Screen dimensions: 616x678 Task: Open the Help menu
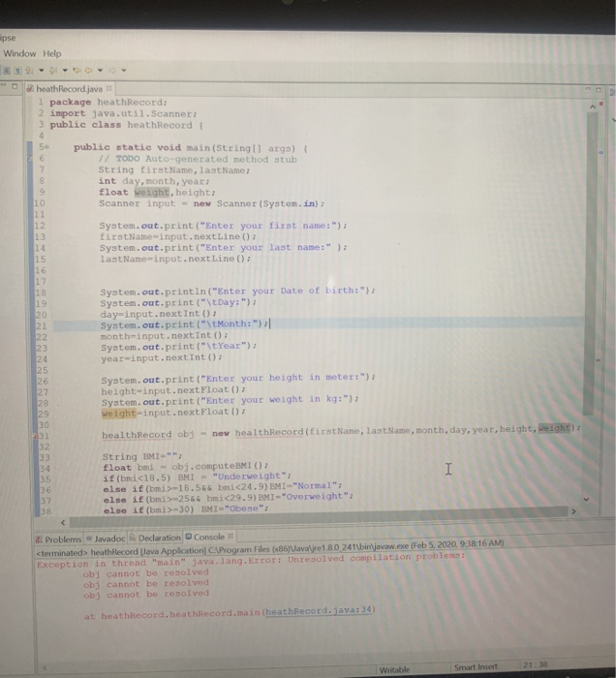click(x=52, y=54)
